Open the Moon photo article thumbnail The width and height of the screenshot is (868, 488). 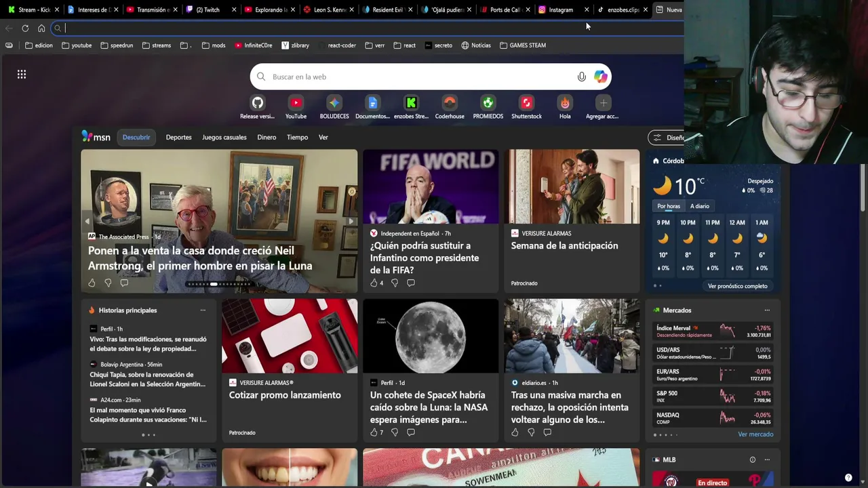coord(431,336)
